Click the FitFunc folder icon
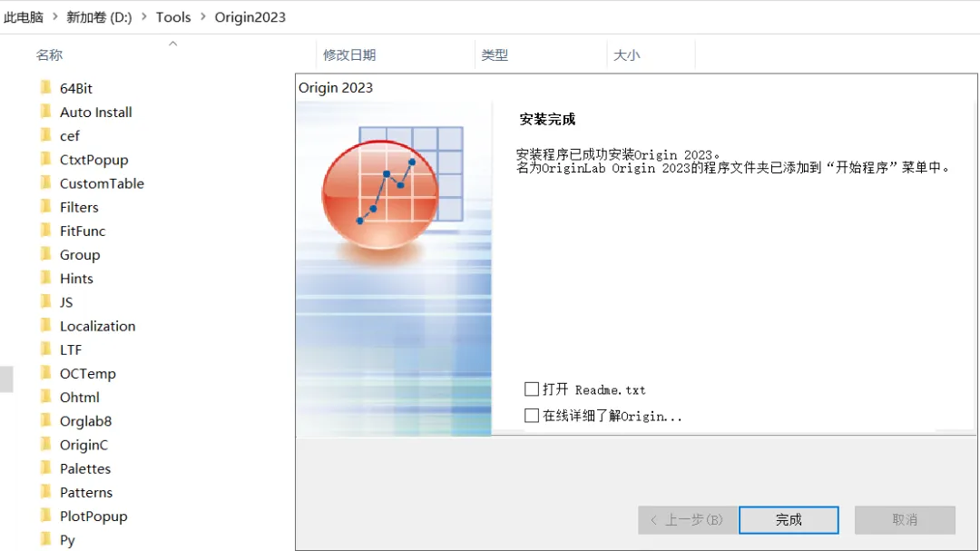Viewport: 980px width, 551px height. point(45,231)
